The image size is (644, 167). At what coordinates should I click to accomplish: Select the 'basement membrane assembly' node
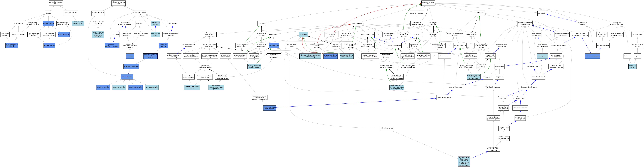click(192, 87)
